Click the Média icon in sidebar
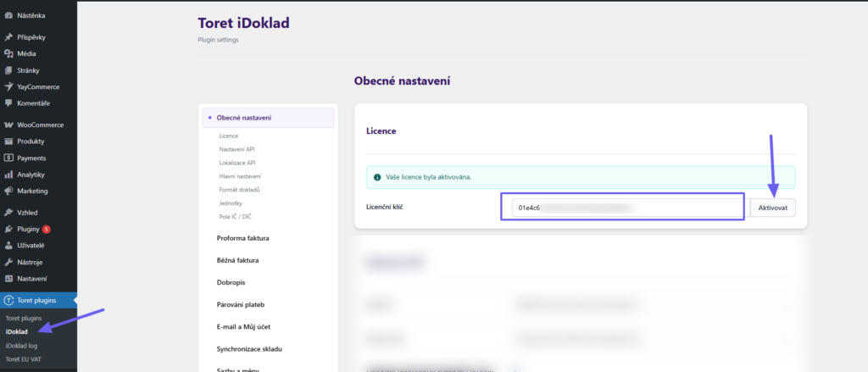Image resolution: width=868 pixels, height=372 pixels. coord(8,53)
